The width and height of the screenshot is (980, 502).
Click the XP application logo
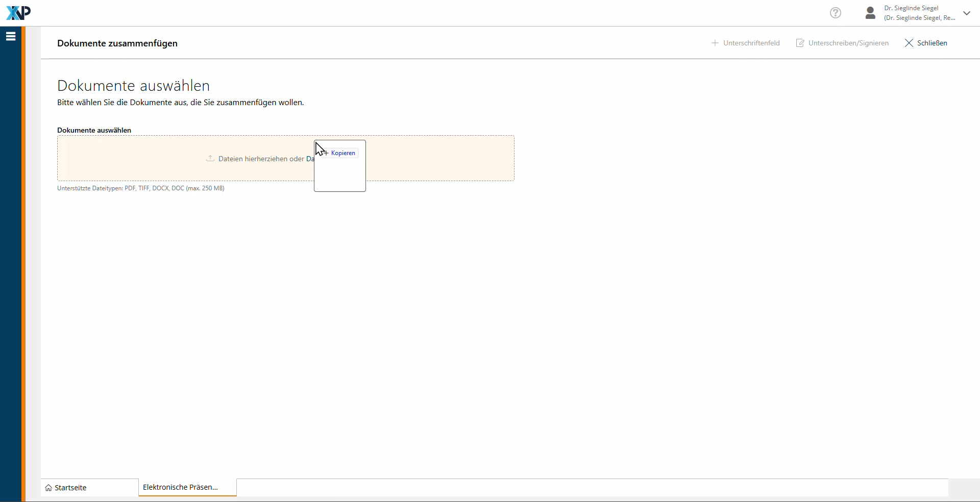pos(18,13)
